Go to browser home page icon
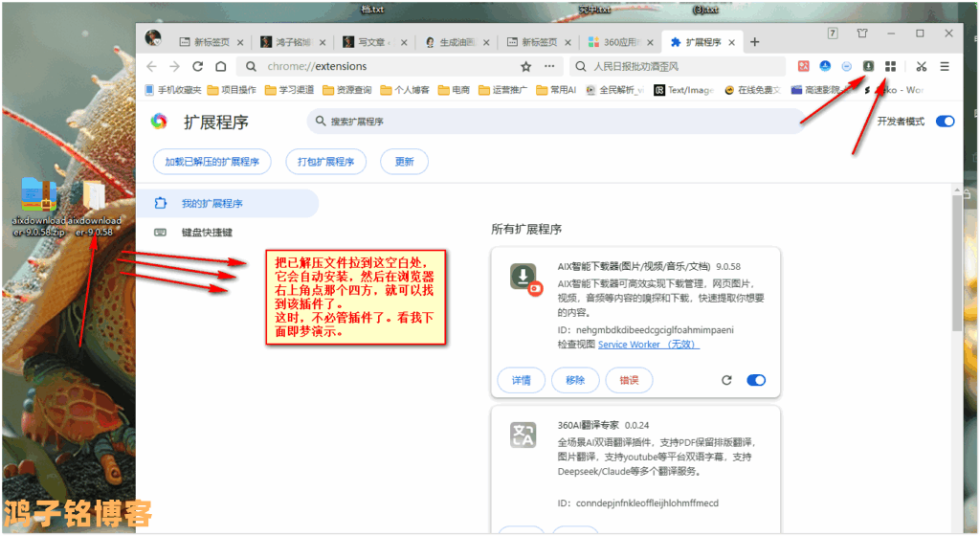Image resolution: width=980 pixels, height=536 pixels. pos(221,66)
